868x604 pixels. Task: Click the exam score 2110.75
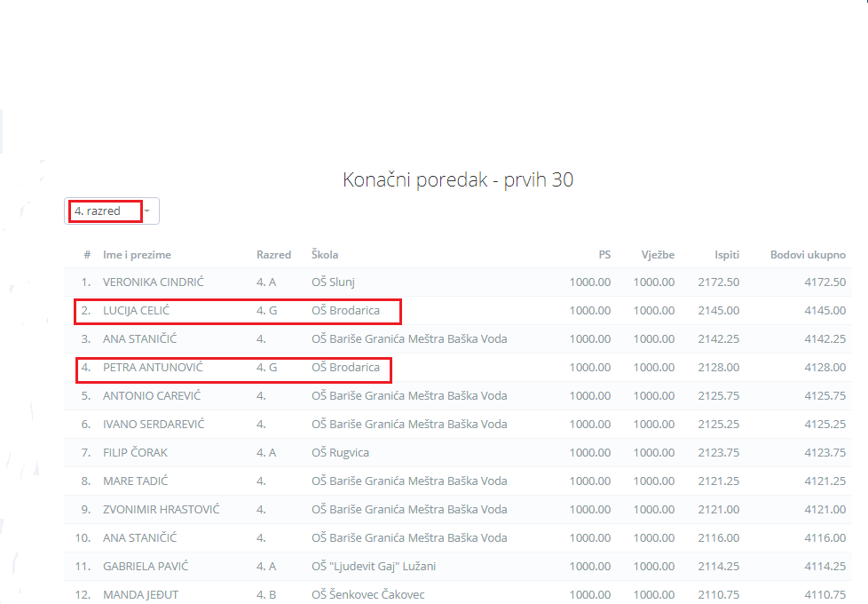[x=719, y=594]
